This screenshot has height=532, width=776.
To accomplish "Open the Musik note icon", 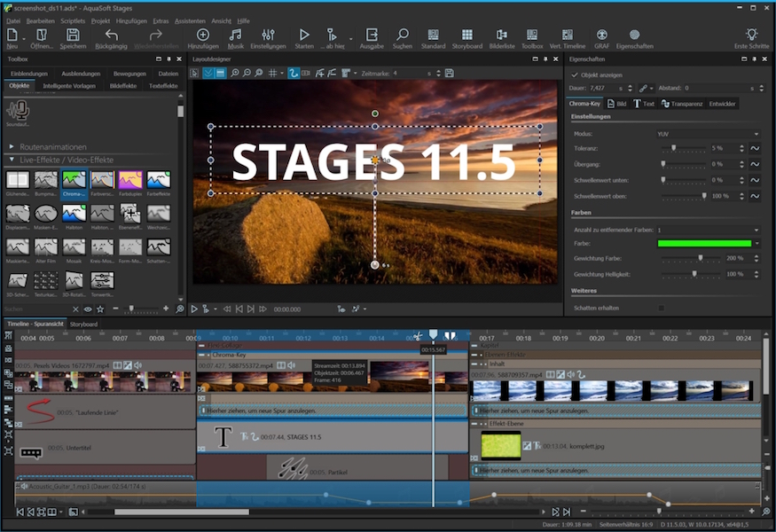I will point(236,35).
